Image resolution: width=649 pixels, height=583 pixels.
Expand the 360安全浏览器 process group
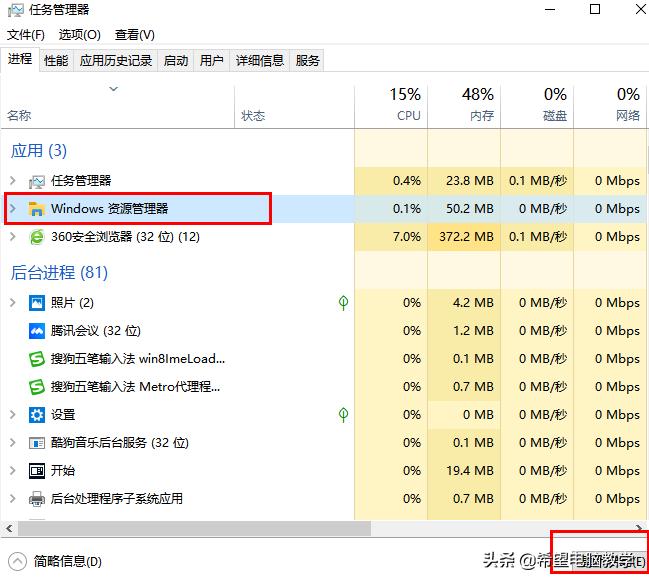click(12, 237)
